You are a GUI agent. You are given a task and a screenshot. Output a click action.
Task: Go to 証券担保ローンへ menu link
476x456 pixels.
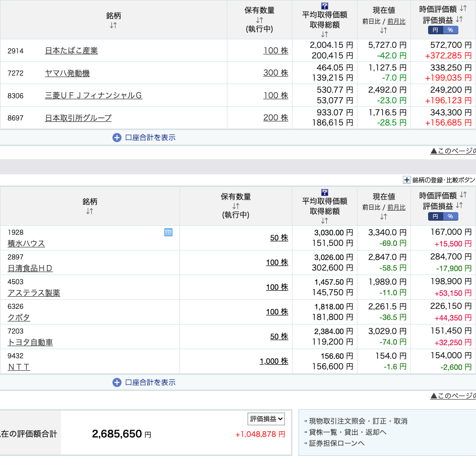pos(336,443)
